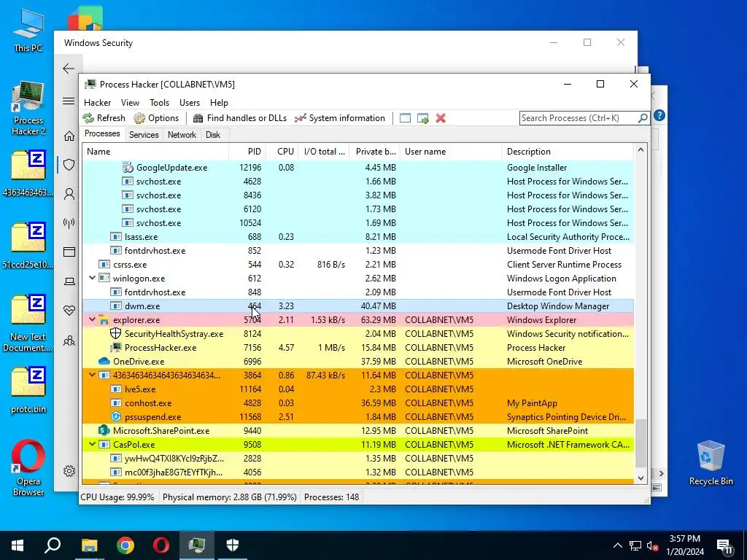Open App & browser control in sidebar

(x=69, y=252)
